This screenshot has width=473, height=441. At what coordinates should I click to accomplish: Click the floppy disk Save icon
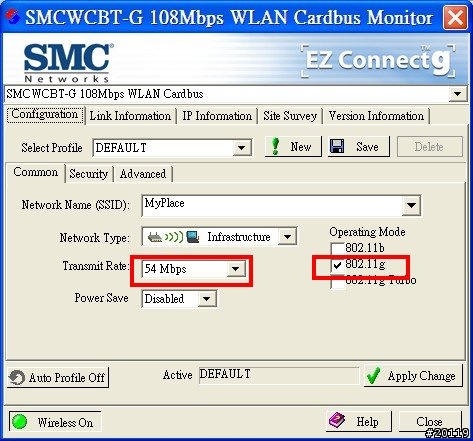point(337,146)
